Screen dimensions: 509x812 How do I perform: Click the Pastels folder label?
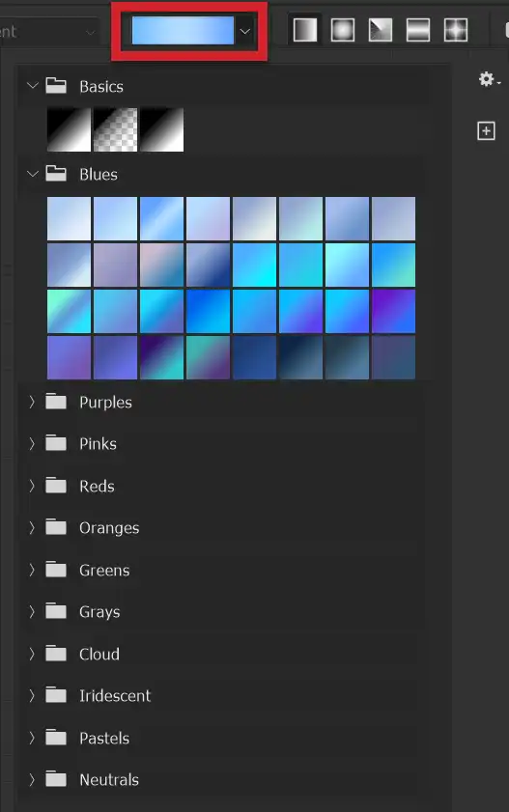104,738
